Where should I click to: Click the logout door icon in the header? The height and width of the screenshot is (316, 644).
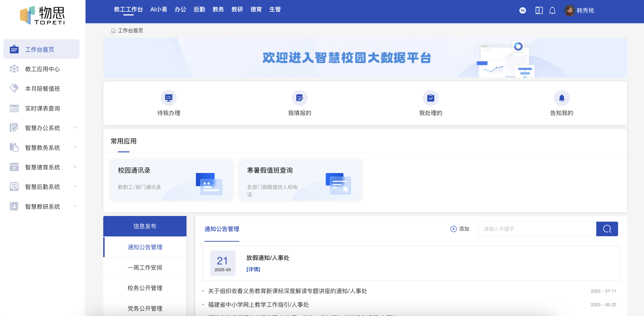539,10
